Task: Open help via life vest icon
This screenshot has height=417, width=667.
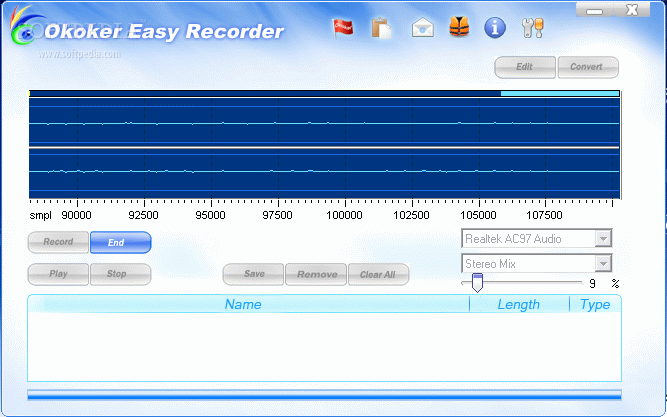Action: pyautogui.click(x=459, y=27)
